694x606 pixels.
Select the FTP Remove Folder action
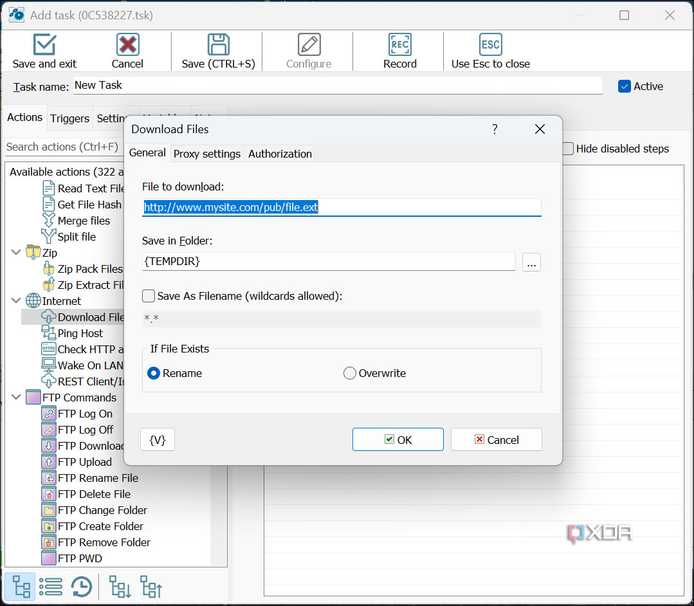(x=96, y=542)
